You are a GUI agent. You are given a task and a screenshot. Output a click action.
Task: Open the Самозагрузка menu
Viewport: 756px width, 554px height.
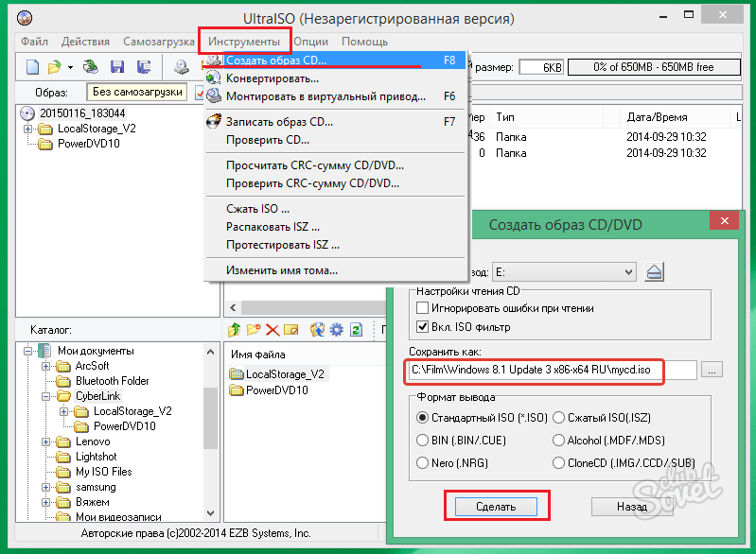click(159, 42)
